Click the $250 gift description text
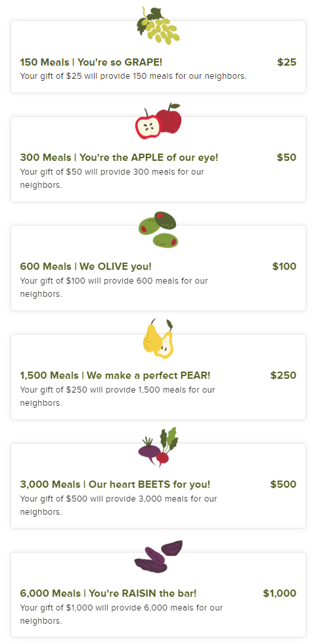Screen dimensions: 314x644 (x=118, y=397)
